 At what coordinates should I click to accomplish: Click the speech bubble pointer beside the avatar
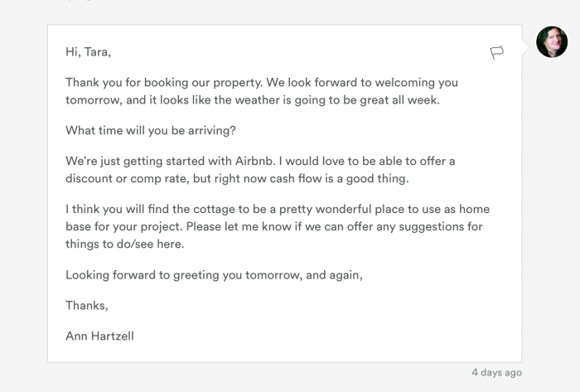[527, 43]
